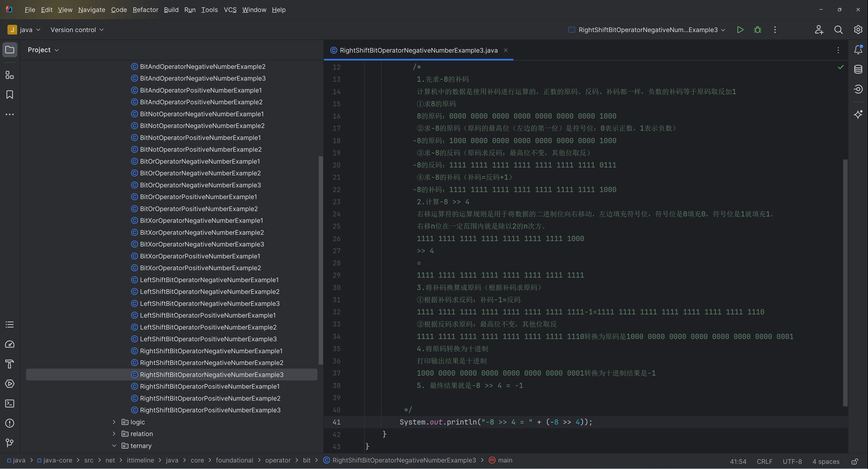Image resolution: width=868 pixels, height=469 pixels.
Task: Open the File menu
Action: point(30,10)
